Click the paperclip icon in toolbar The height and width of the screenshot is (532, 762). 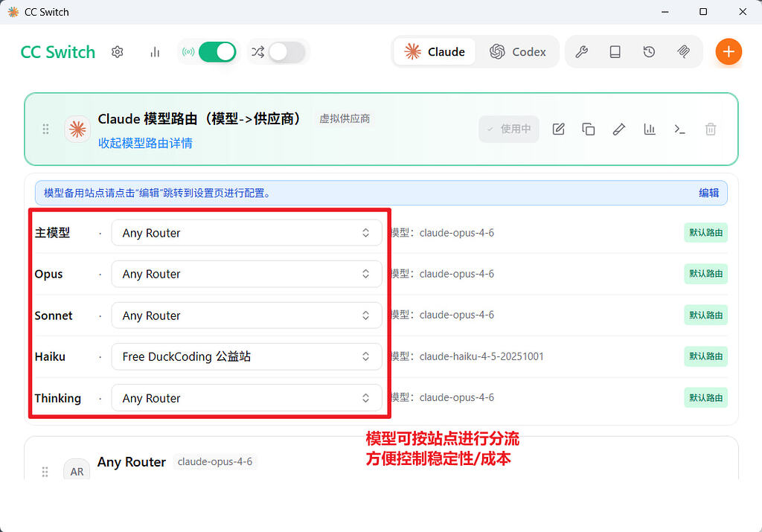pyautogui.click(x=683, y=51)
